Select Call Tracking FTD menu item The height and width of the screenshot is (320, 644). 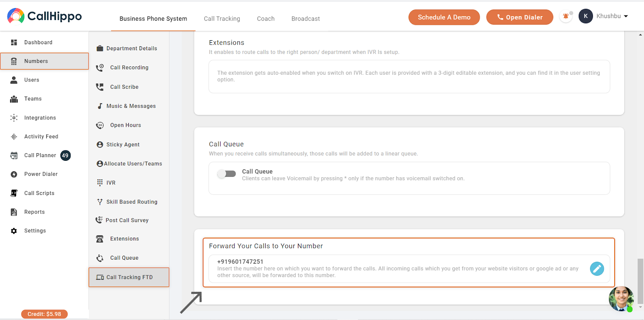coord(129,277)
